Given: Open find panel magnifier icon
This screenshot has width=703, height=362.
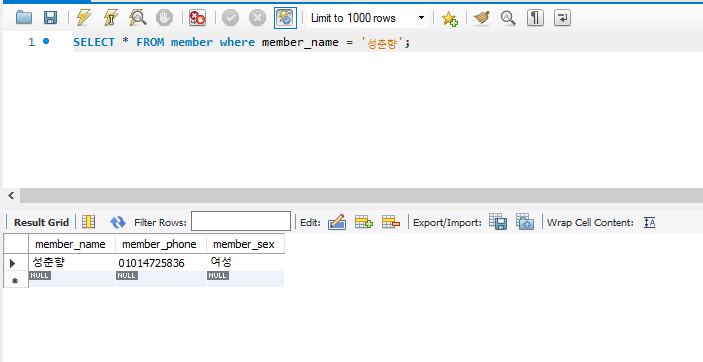Looking at the screenshot, I should (x=508, y=18).
